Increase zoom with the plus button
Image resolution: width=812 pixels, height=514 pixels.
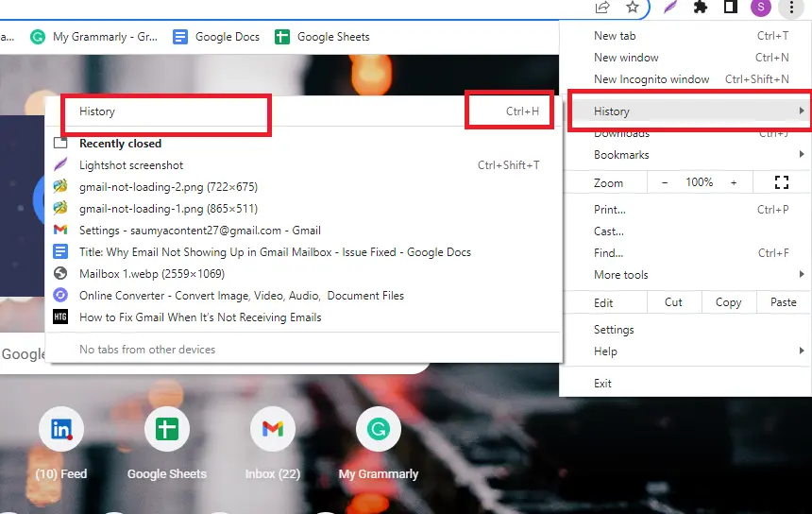coord(734,183)
